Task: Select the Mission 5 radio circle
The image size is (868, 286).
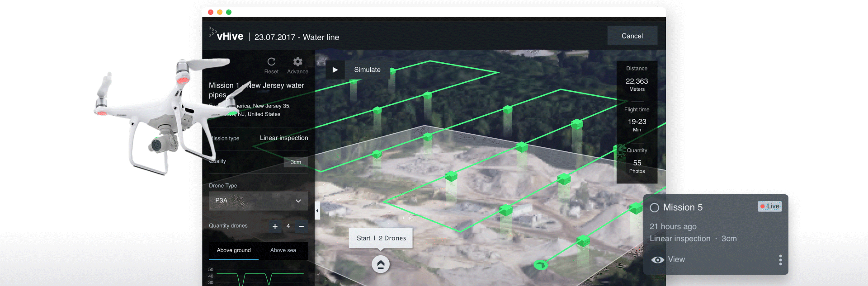Action: (654, 208)
